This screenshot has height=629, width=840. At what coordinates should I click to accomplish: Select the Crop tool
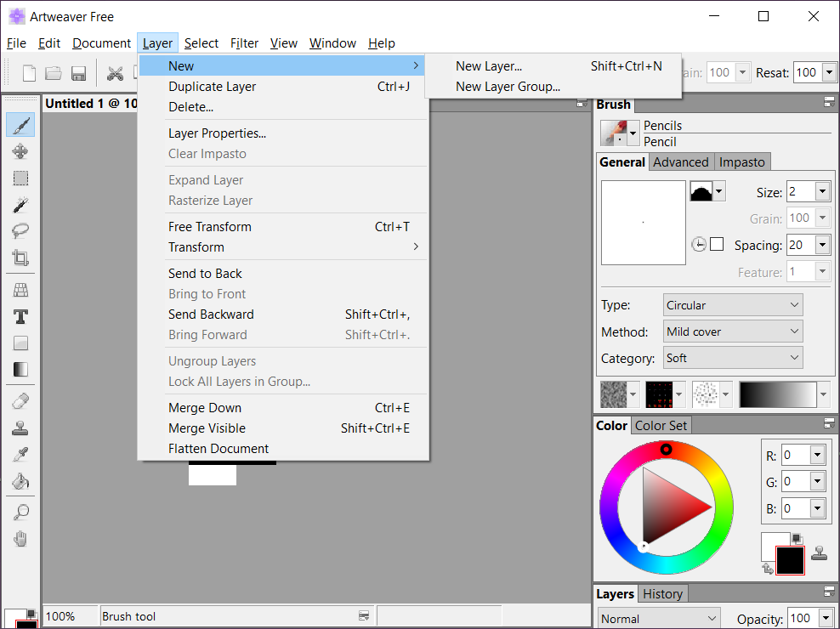(x=20, y=258)
